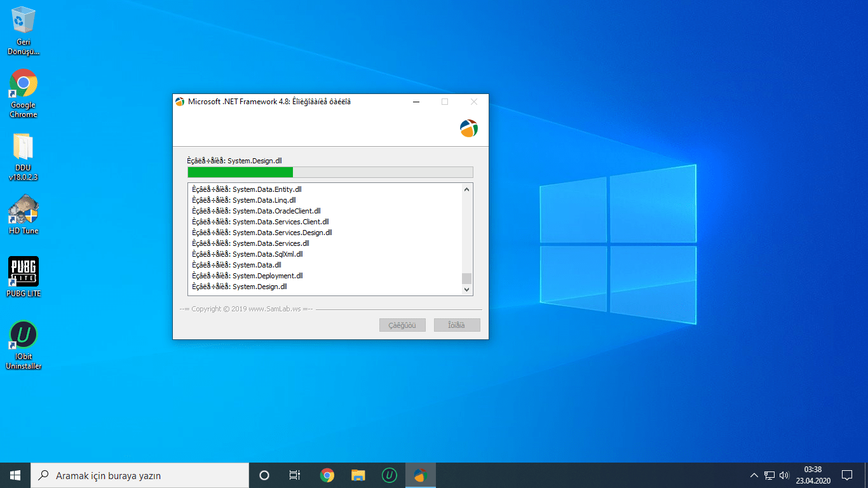Select the PUBG LITE desktop shortcut

point(24,277)
